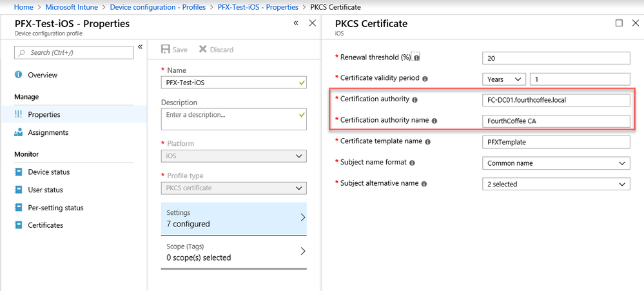Click the Save button

[x=175, y=50]
